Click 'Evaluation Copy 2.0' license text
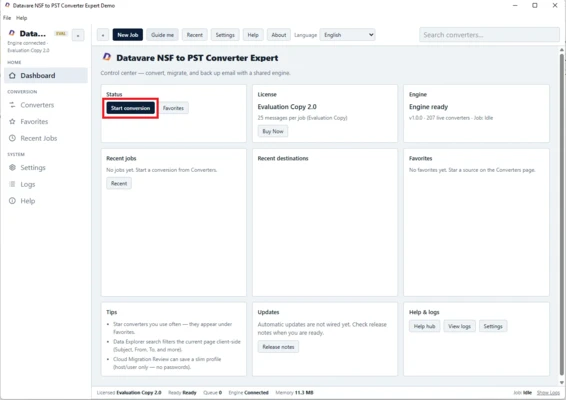Viewport: 566px width, 400px height. click(287, 107)
